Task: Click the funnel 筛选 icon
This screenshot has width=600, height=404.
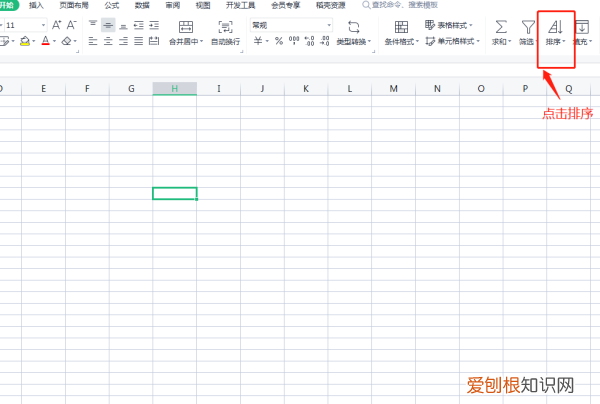Action: tap(528, 27)
